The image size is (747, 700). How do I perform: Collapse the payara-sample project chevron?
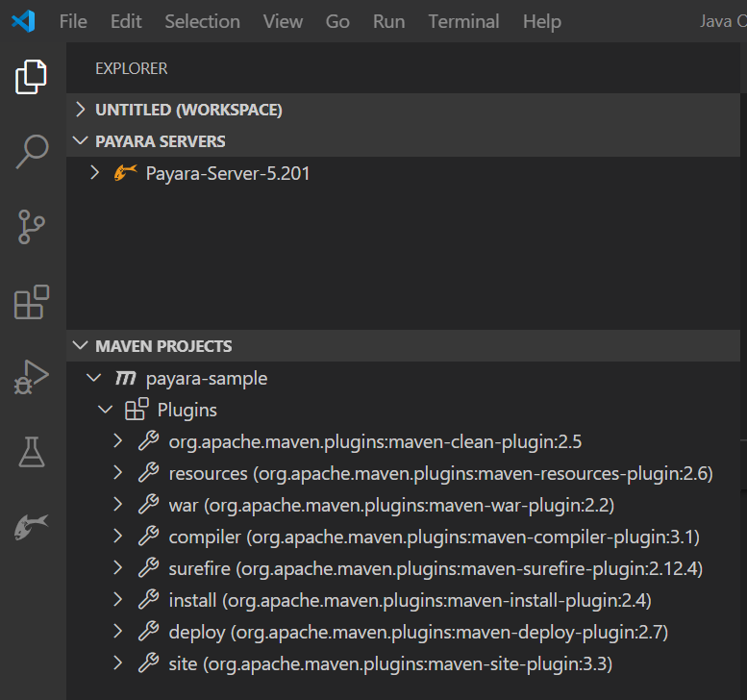[94, 379]
